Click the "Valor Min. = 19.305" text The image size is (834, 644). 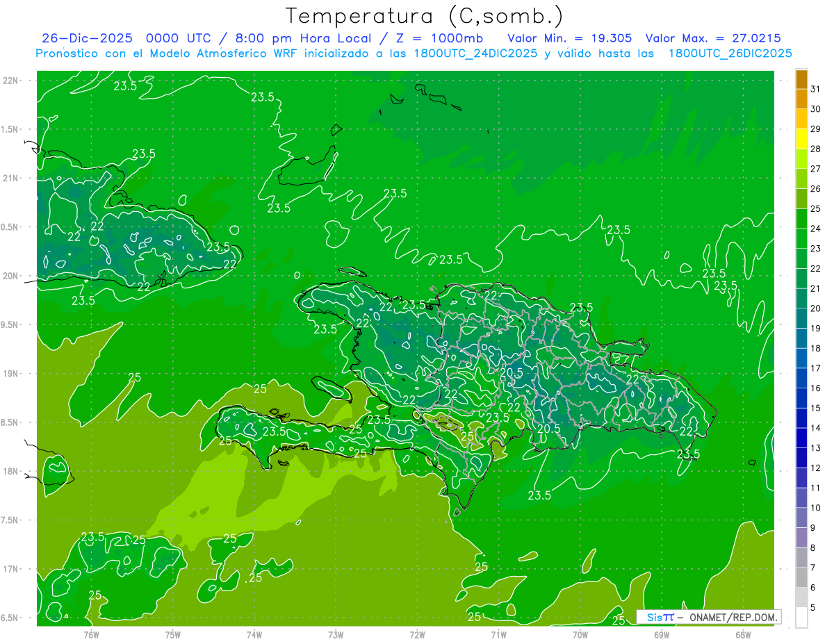click(x=570, y=38)
